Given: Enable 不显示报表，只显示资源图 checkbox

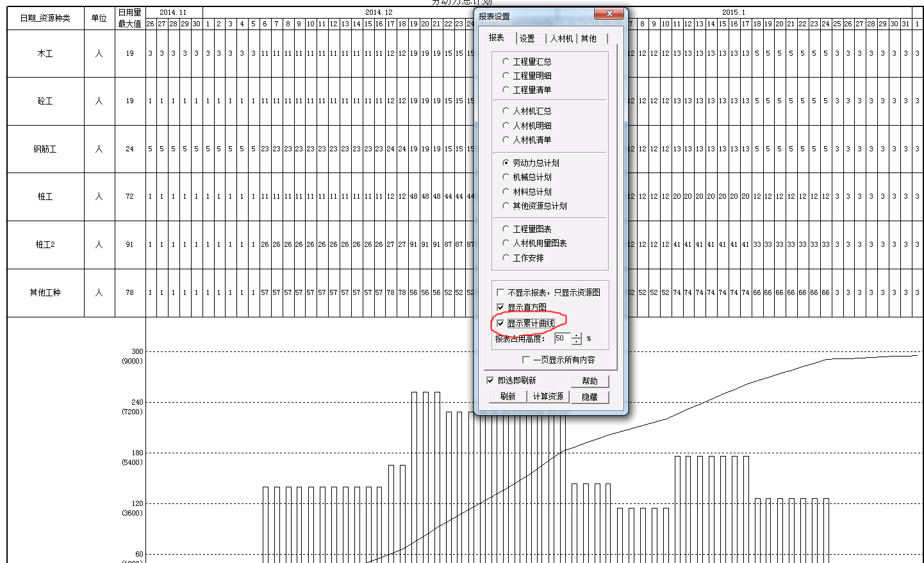Looking at the screenshot, I should (x=500, y=292).
